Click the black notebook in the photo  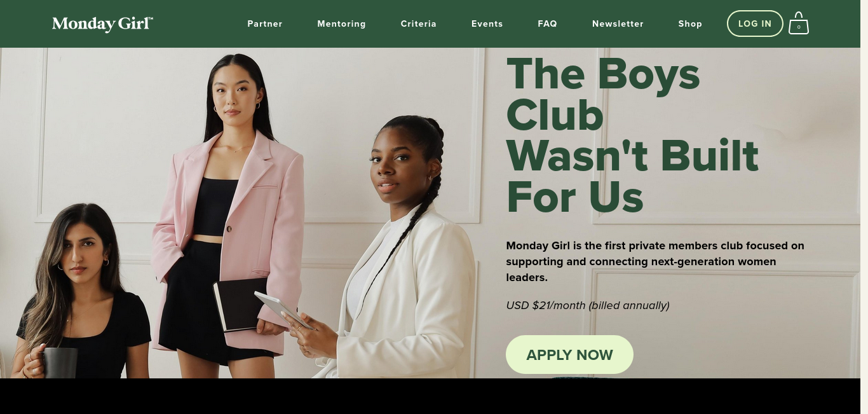coord(240,305)
